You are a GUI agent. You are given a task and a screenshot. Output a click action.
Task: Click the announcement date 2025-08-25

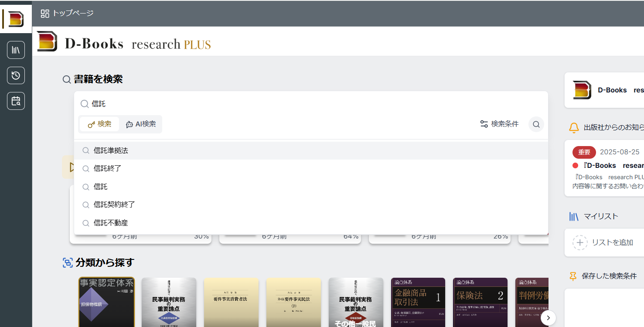(620, 152)
